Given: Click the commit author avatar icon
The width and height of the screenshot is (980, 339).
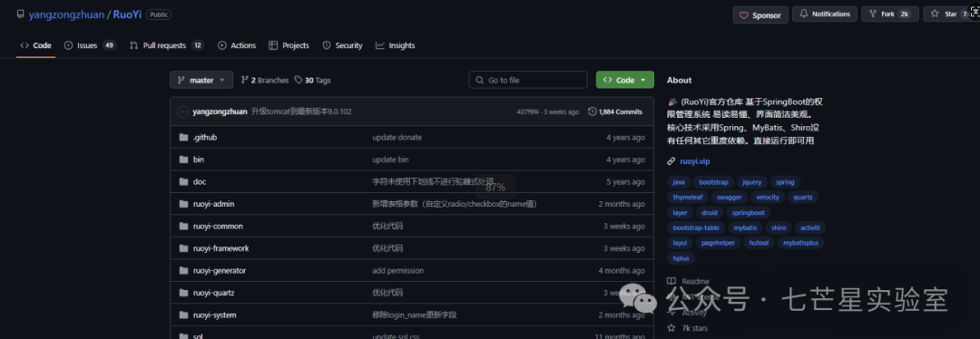Looking at the screenshot, I should (182, 111).
